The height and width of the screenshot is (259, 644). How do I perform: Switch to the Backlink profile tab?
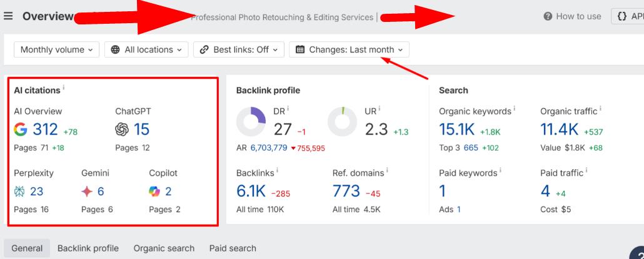click(x=88, y=248)
